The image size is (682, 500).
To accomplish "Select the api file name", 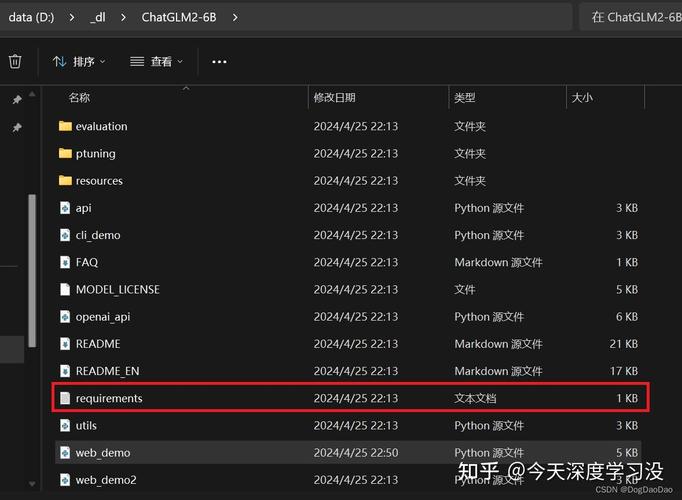I will point(84,208).
